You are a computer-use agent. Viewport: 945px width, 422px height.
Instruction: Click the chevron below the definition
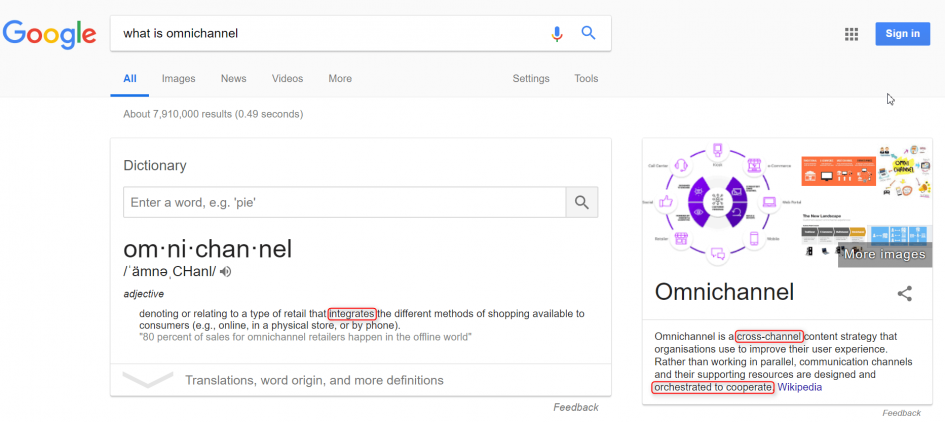(x=148, y=380)
